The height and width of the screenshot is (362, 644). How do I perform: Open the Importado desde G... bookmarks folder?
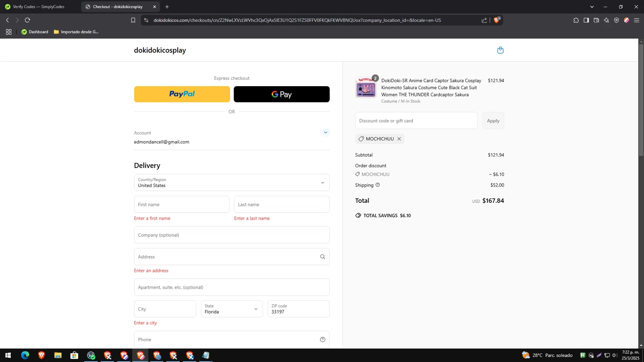pyautogui.click(x=76, y=32)
